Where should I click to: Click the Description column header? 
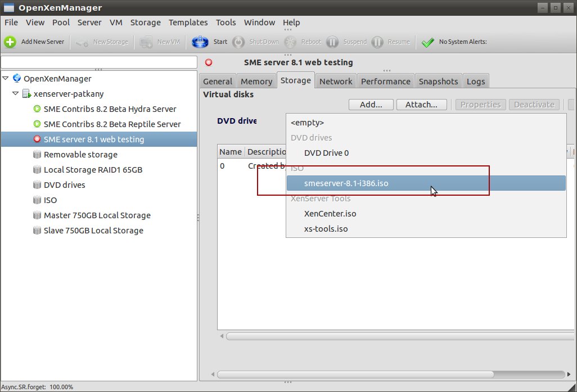pyautogui.click(x=265, y=152)
